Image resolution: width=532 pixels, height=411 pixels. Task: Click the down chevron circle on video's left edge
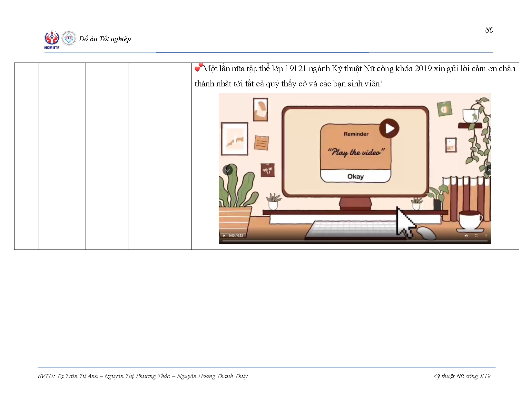(228, 170)
